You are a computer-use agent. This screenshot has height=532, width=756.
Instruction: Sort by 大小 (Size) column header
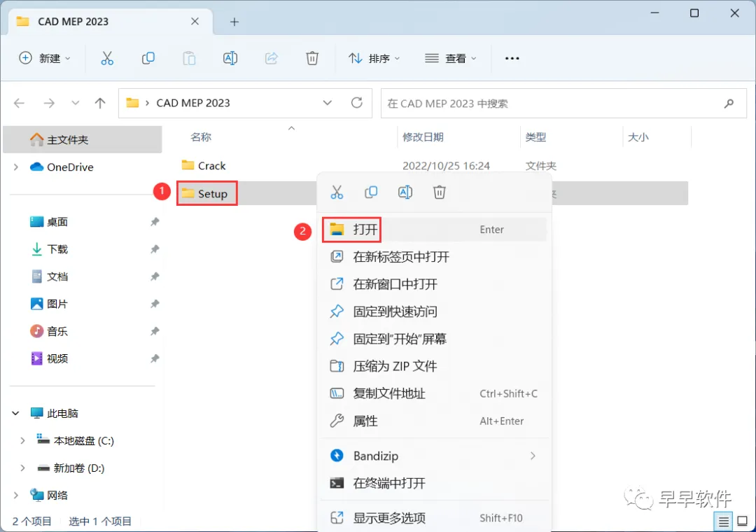[x=638, y=137]
